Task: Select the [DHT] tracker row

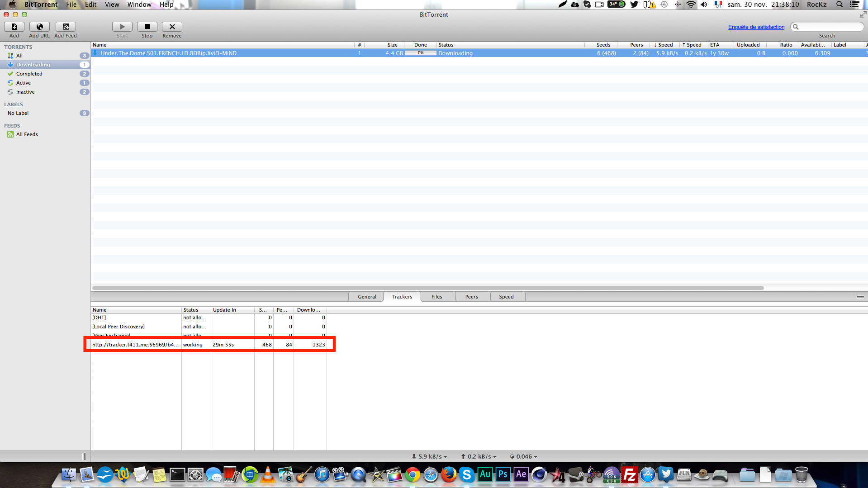Action: point(209,317)
